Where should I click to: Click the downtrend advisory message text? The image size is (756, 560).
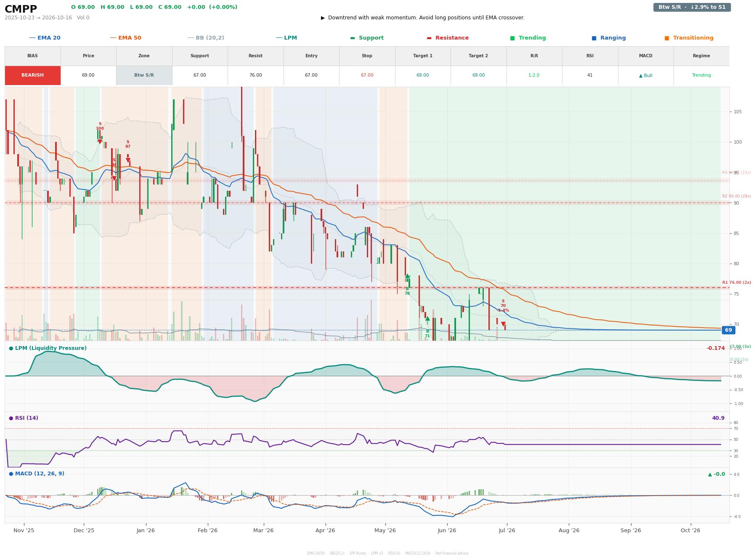[x=426, y=18]
